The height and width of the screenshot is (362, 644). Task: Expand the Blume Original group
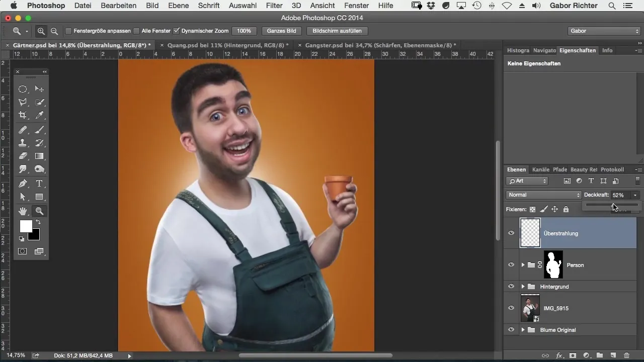pyautogui.click(x=523, y=330)
